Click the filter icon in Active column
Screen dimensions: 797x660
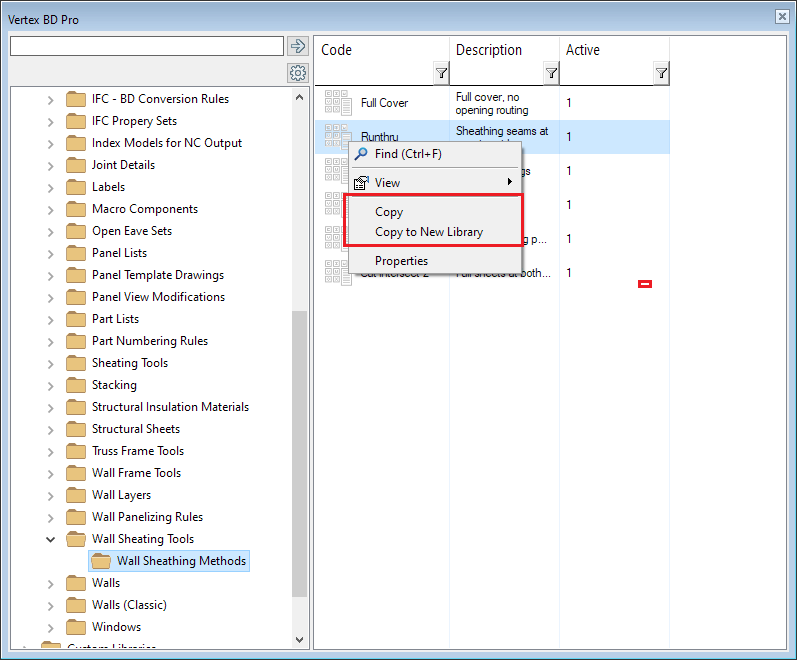coord(661,73)
